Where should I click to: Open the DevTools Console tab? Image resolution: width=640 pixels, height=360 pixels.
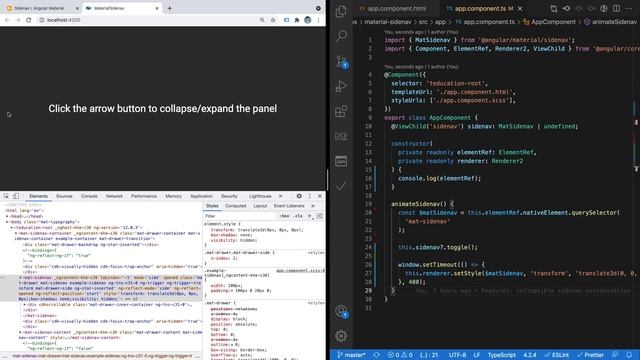point(89,196)
